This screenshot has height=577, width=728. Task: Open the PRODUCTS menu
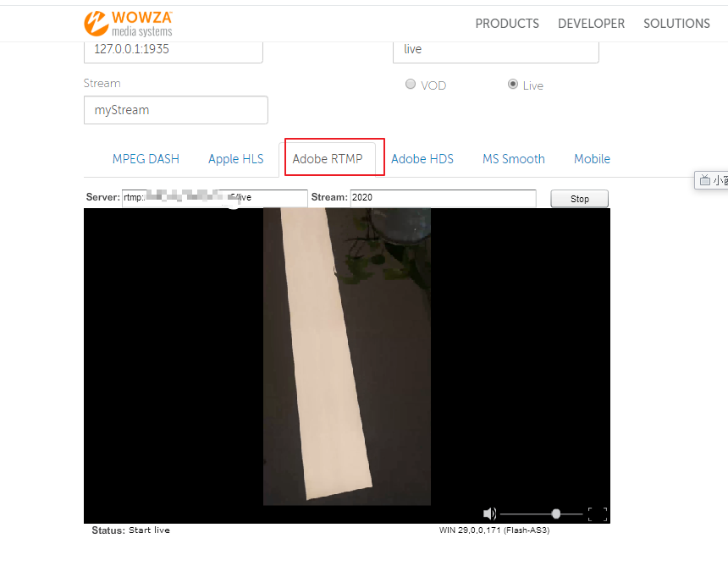point(507,24)
